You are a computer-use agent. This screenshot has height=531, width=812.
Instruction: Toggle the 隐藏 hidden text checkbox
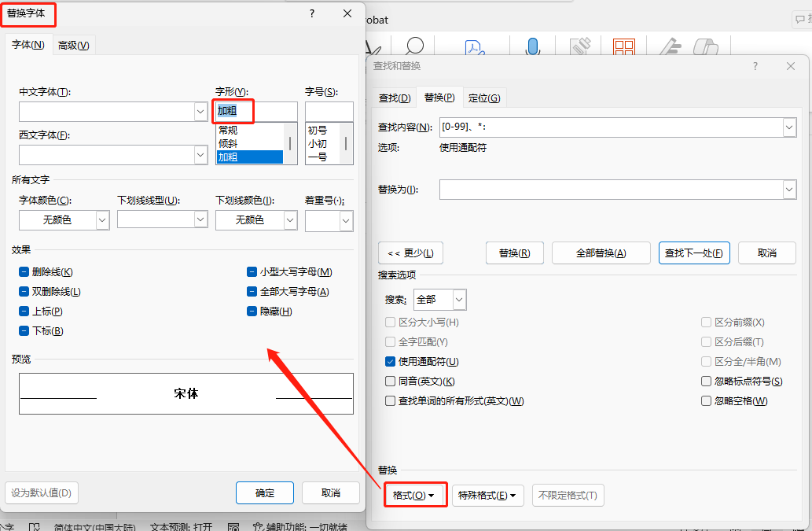pos(252,312)
